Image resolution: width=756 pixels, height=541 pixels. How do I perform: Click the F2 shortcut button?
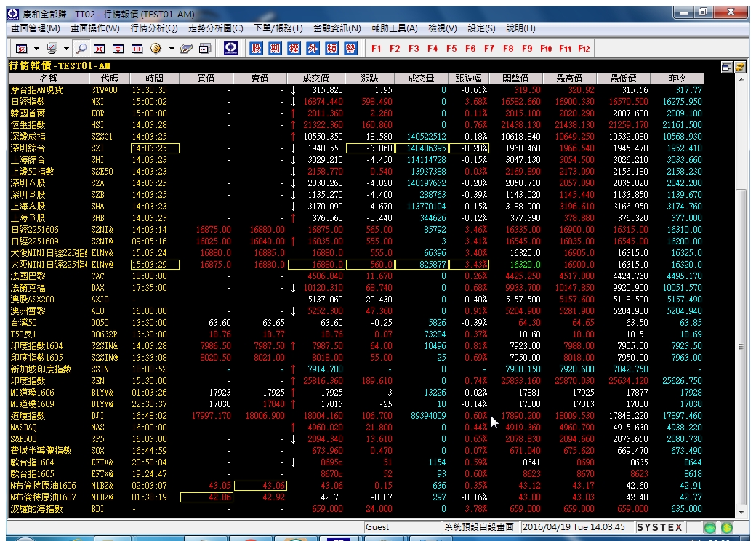point(395,49)
